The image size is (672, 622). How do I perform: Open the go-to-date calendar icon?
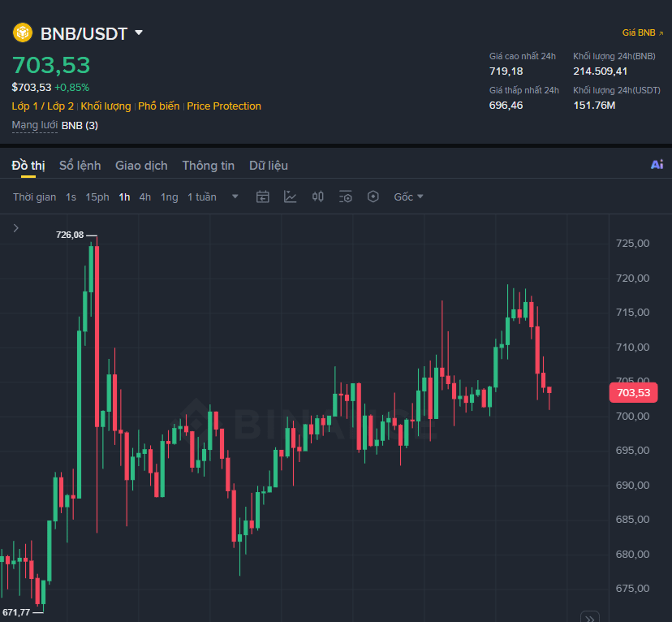point(263,197)
